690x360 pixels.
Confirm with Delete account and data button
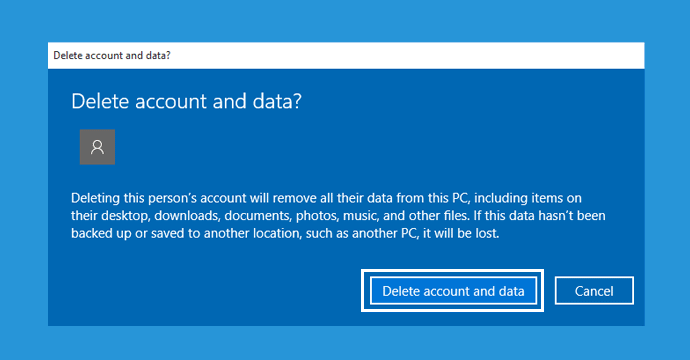coord(453,291)
